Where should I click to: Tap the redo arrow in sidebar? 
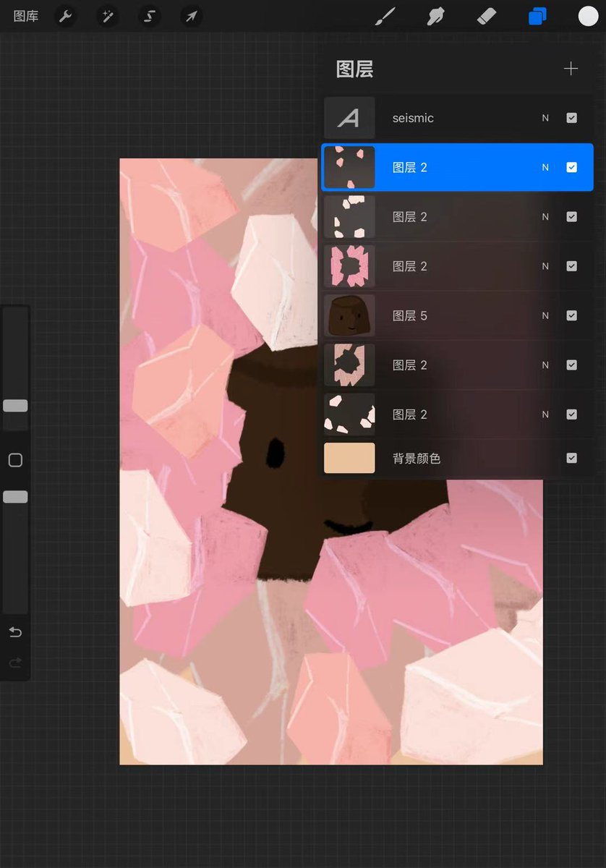[x=15, y=663]
